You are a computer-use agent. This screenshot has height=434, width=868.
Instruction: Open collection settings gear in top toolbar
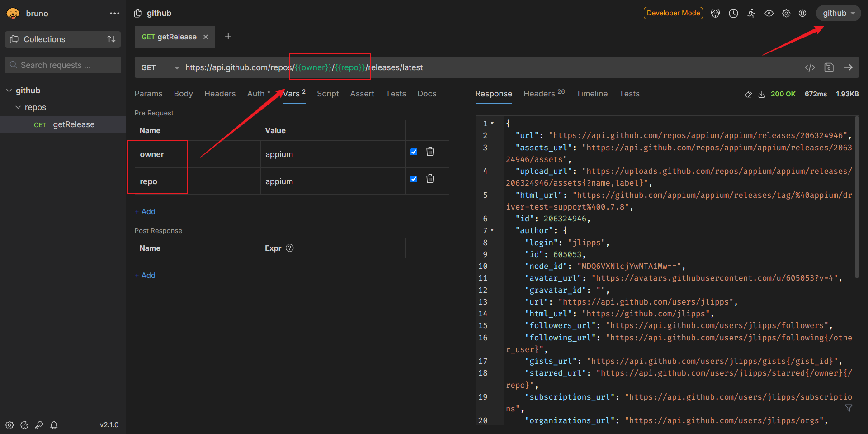pos(786,13)
